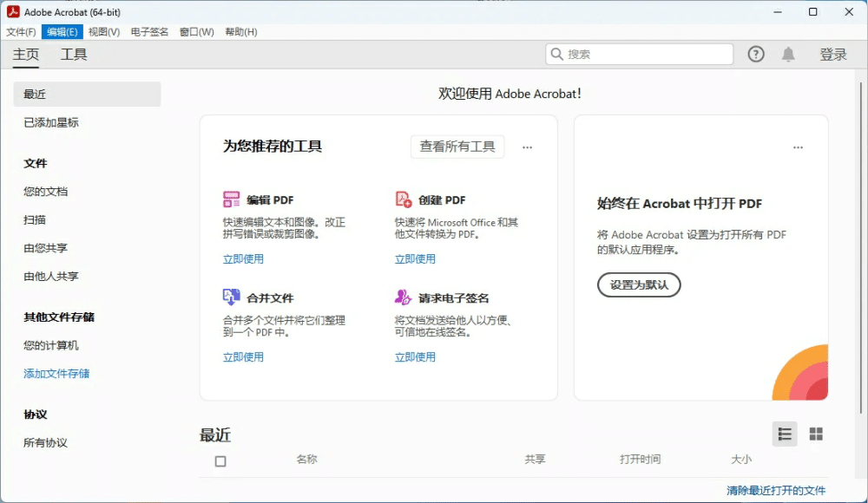Click the Adobe Acrobat logo in title bar
Viewport: 868px width, 503px height.
click(x=11, y=11)
